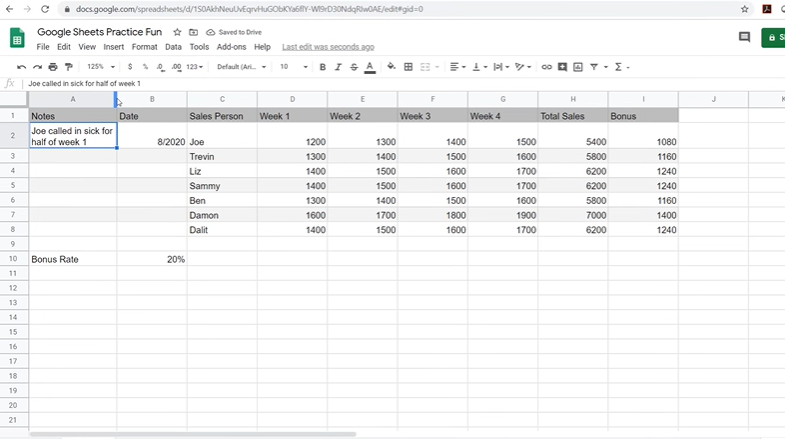Click the Insert link icon
Screen dimensions: 785x439
tap(546, 67)
